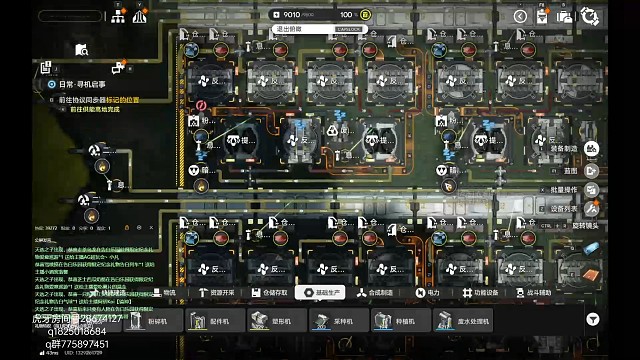Screen dimensions: 640x360
Task: Click the circular back arrow icon
Action: click(520, 16)
